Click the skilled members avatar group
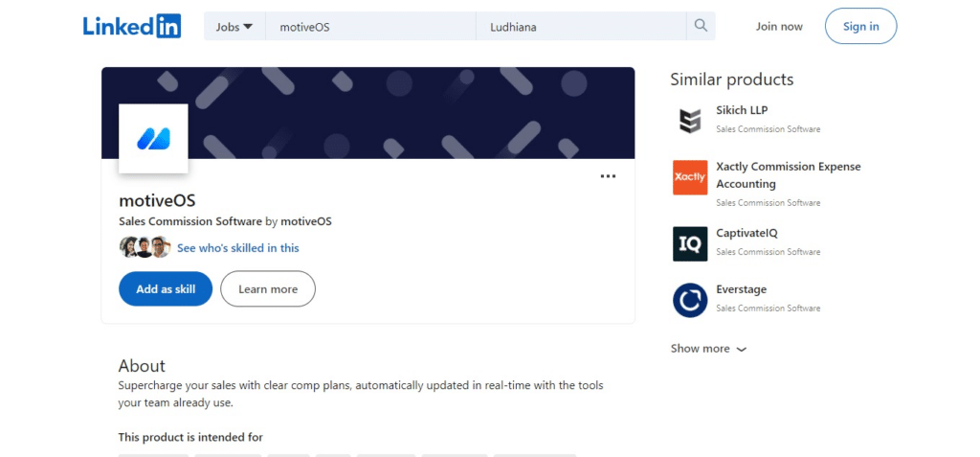This screenshot has width=980, height=457. [x=145, y=247]
